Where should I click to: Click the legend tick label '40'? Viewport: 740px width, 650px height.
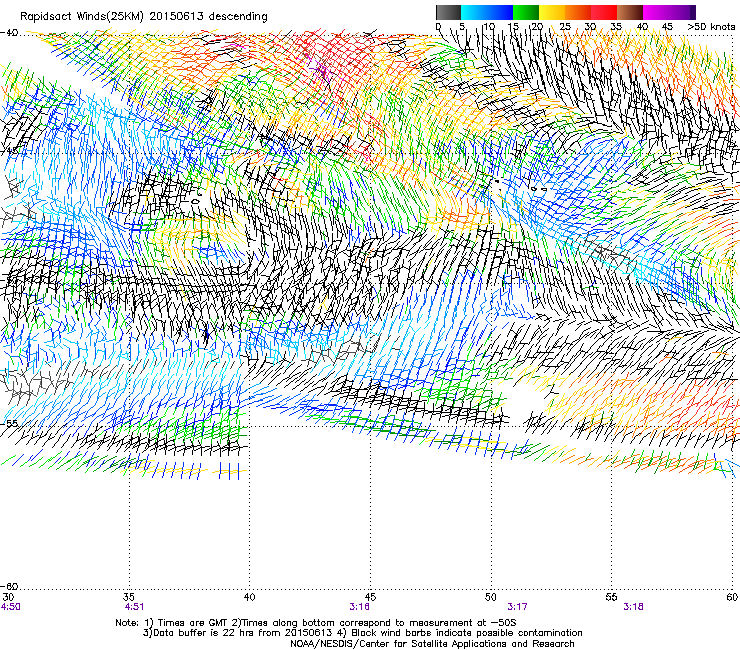[x=642, y=27]
